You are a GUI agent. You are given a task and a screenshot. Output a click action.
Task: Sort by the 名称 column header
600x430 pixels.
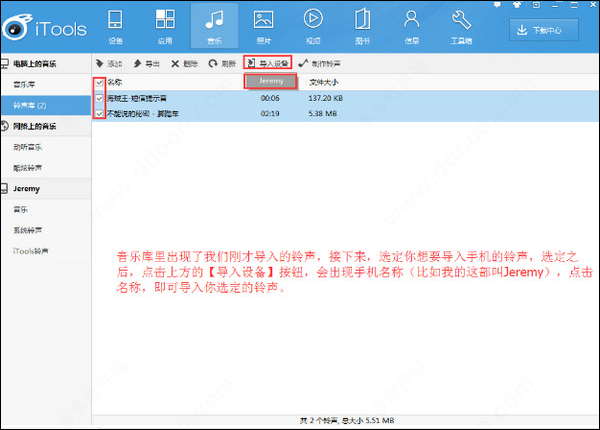click(x=115, y=82)
